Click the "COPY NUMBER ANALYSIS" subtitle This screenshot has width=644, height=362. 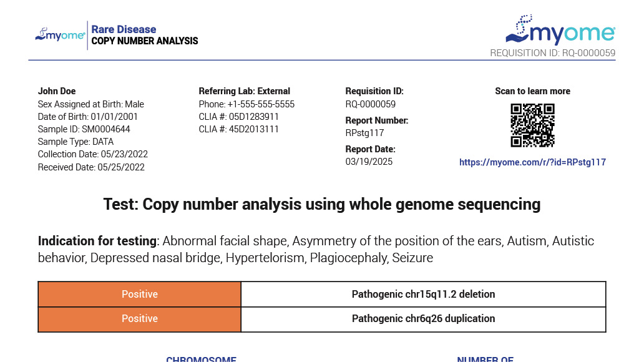(x=145, y=41)
